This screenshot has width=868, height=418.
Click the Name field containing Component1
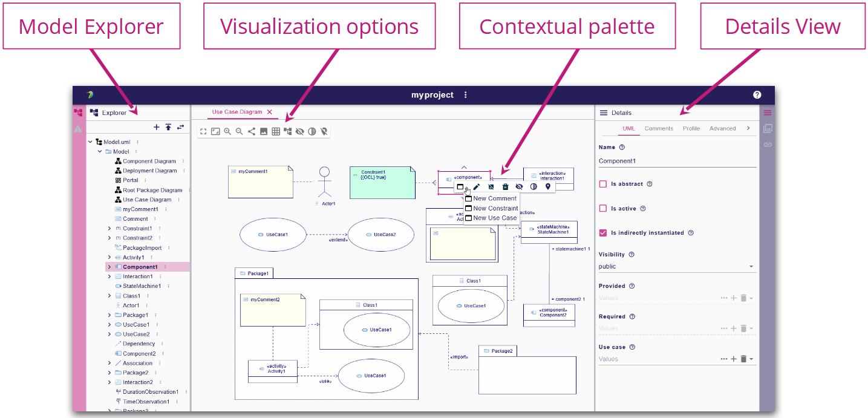pos(676,162)
